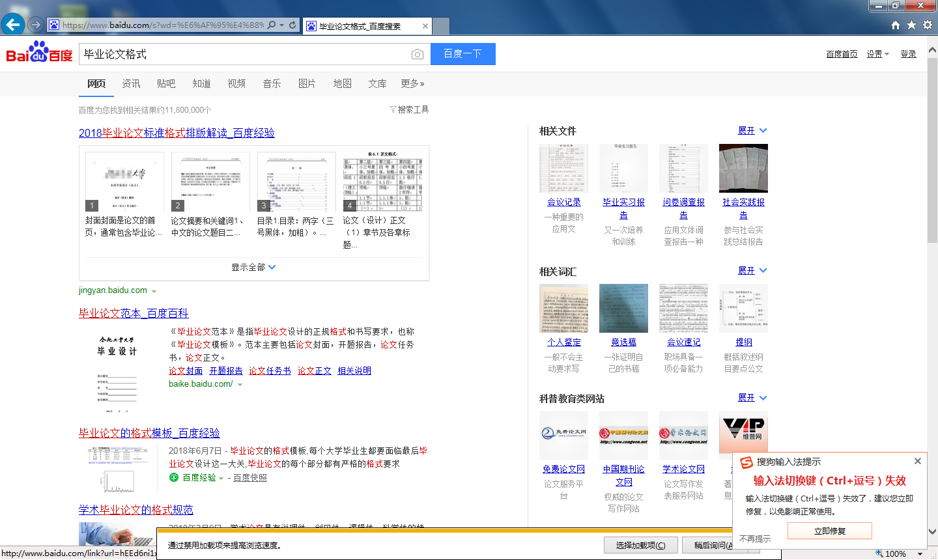
Task: Open the 会议记录 document thumbnail
Action: [563, 168]
